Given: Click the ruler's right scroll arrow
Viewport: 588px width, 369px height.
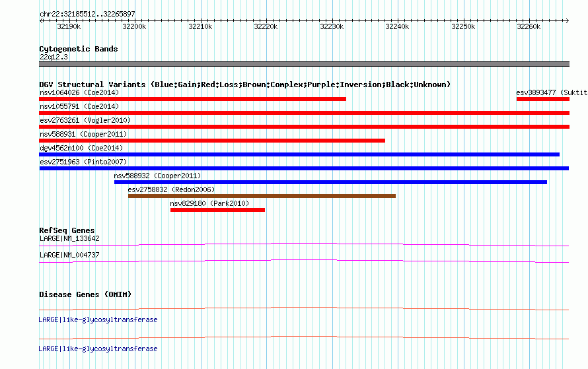Looking at the screenshot, I should pyautogui.click(x=567, y=20).
